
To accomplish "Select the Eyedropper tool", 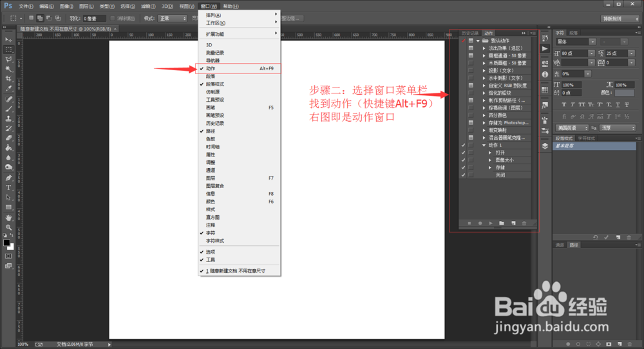I will 8,89.
